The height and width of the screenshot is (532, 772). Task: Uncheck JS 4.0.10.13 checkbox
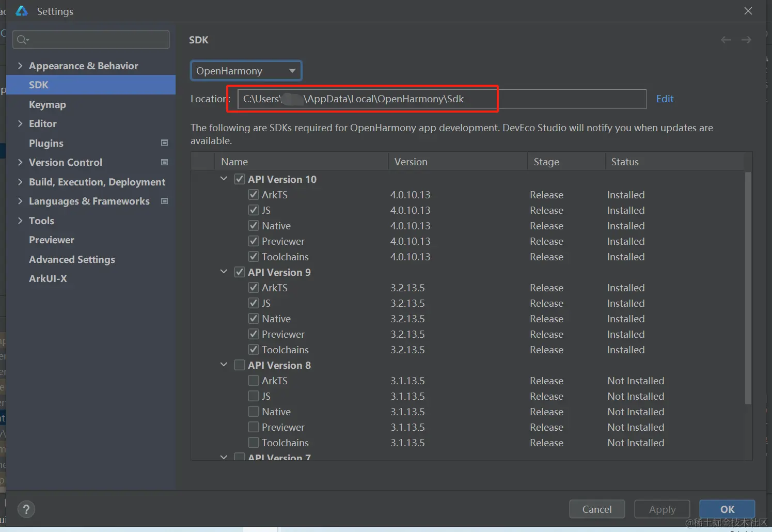(254, 210)
